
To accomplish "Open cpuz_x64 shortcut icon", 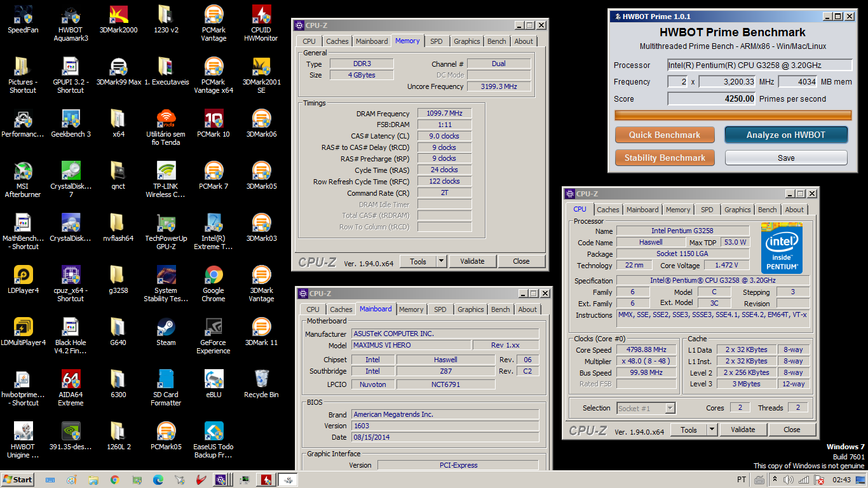I will coord(71,283).
